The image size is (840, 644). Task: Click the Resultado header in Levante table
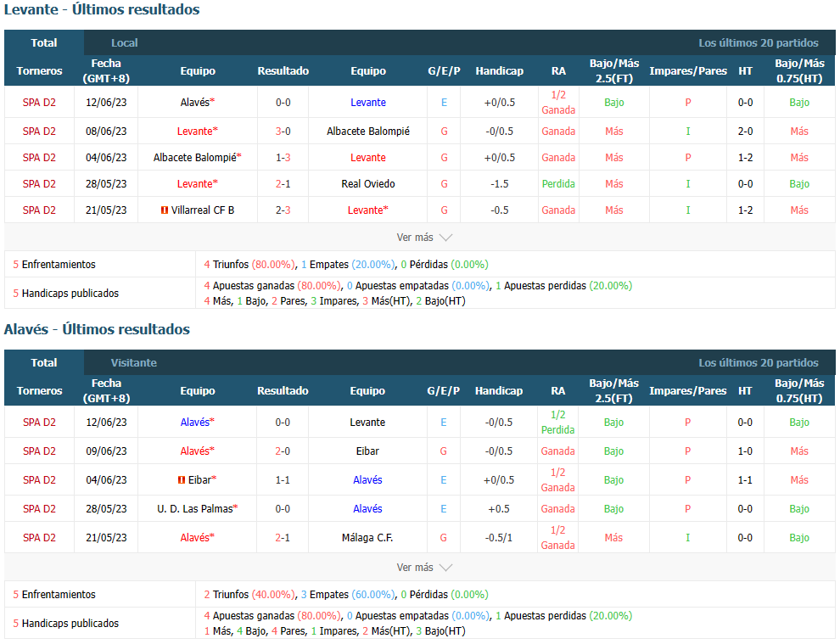[283, 70]
